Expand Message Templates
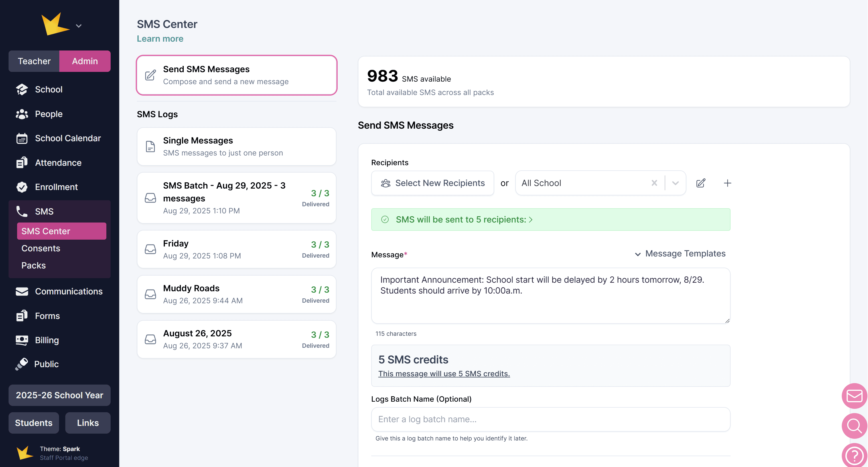This screenshot has width=868, height=467. coord(680,254)
